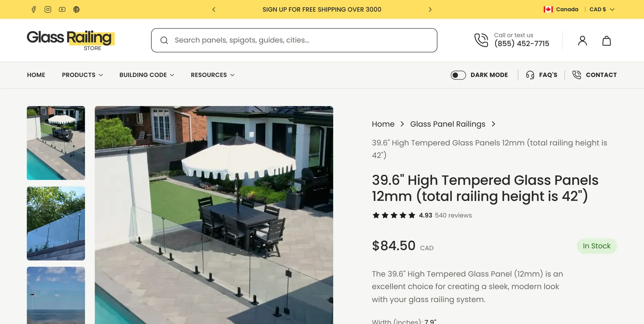The width and height of the screenshot is (644, 324).
Task: Open the Instagram social link
Action: [x=48, y=9]
